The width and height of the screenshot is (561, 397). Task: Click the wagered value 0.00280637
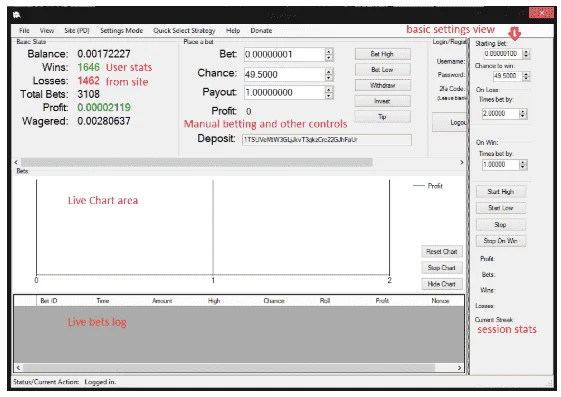pos(104,121)
